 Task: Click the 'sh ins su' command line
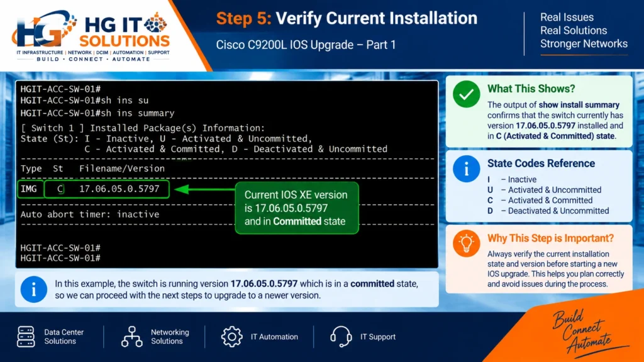(x=85, y=101)
